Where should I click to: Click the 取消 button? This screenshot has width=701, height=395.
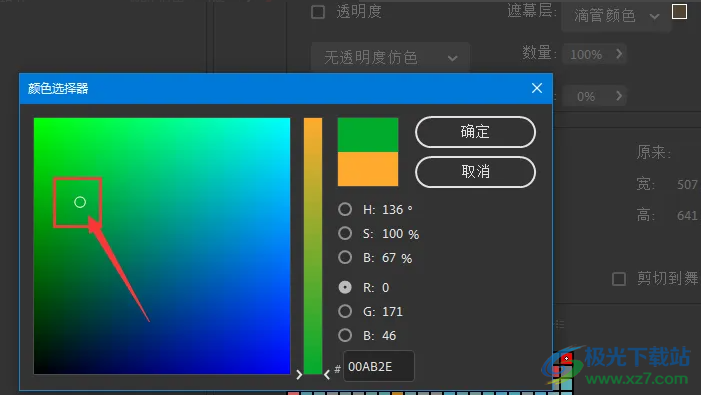tap(475, 172)
